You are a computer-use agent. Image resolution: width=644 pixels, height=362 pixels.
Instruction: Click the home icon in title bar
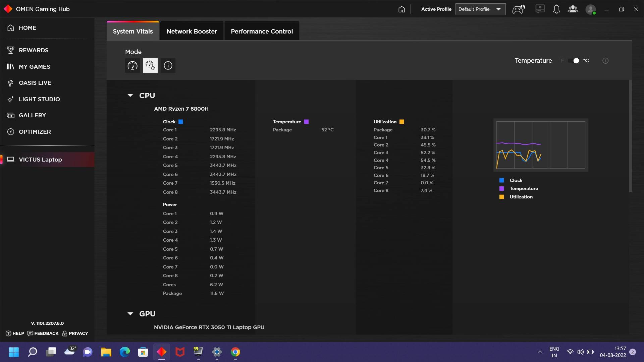(401, 9)
